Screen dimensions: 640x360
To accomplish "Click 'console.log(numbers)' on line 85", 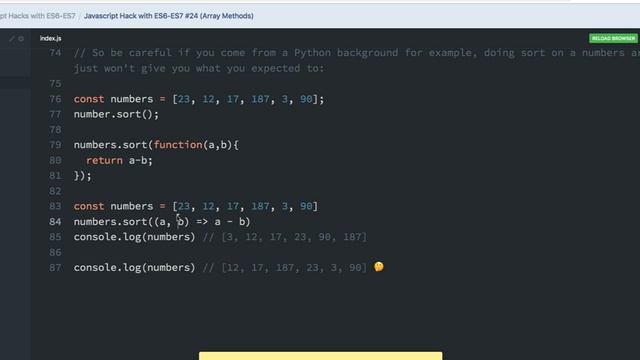I will [134, 237].
